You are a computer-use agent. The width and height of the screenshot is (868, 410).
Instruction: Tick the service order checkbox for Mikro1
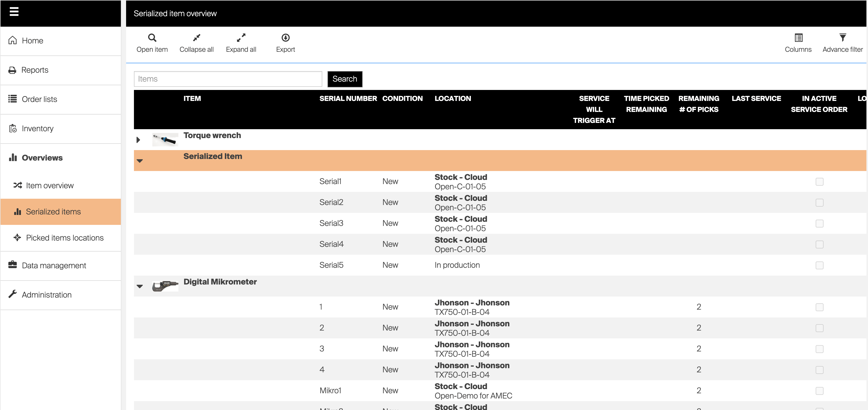(x=819, y=391)
